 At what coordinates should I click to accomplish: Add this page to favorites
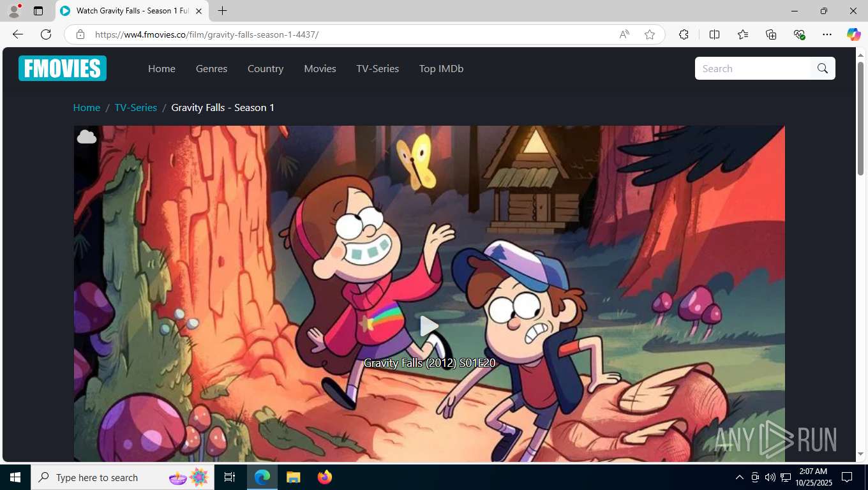(x=650, y=34)
